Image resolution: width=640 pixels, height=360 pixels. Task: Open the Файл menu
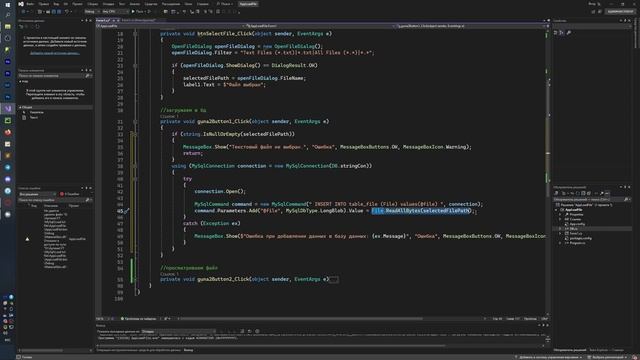pos(30,4)
